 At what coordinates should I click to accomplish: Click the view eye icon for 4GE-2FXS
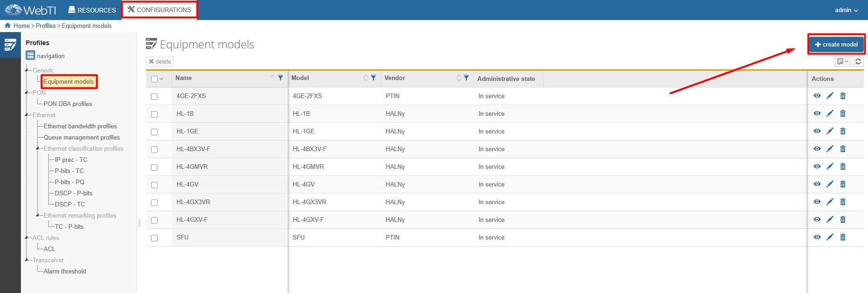click(817, 96)
